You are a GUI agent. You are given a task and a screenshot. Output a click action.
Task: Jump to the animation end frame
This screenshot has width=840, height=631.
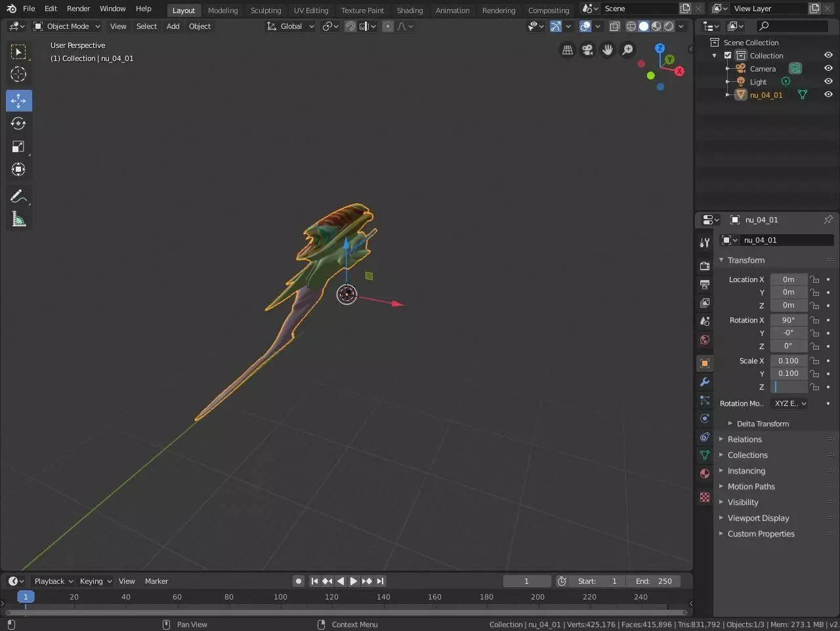tap(380, 581)
